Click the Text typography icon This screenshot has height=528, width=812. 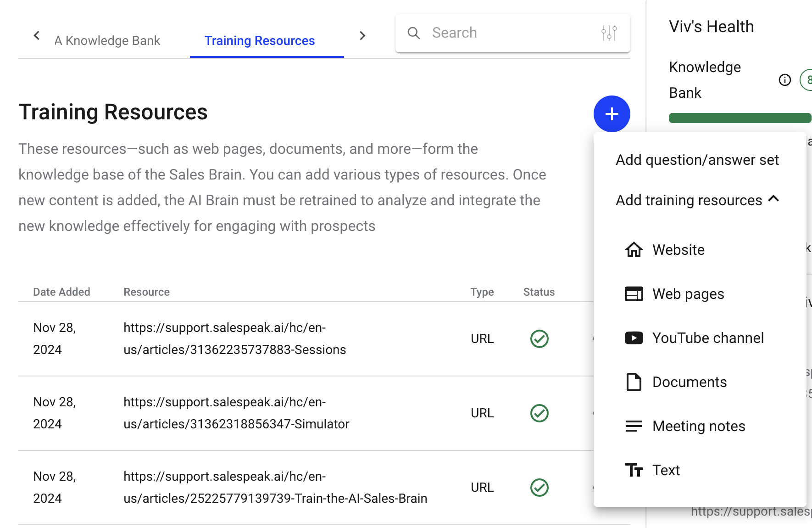pyautogui.click(x=634, y=470)
